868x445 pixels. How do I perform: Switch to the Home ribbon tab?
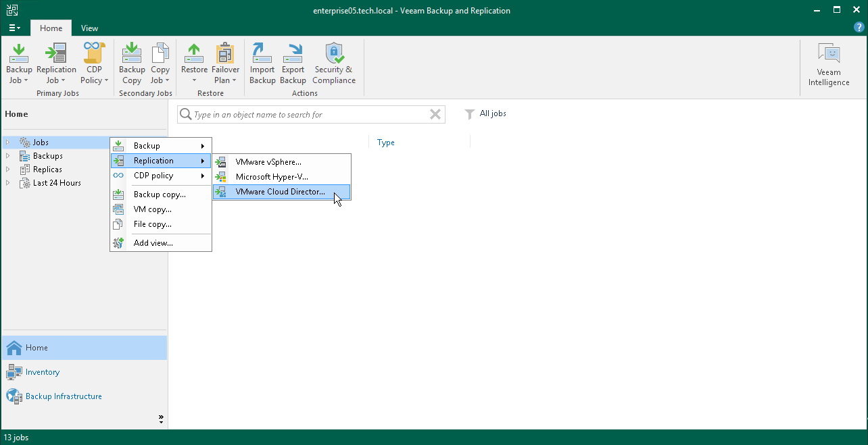click(51, 28)
